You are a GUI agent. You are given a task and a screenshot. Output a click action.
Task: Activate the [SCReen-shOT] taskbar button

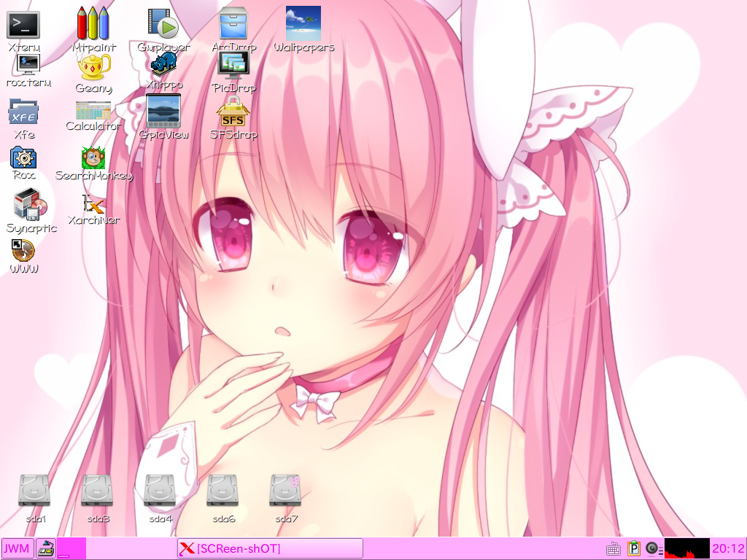pyautogui.click(x=270, y=548)
